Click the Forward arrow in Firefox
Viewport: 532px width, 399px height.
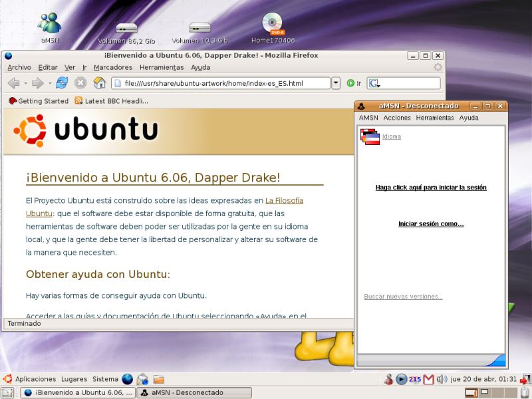[x=38, y=83]
